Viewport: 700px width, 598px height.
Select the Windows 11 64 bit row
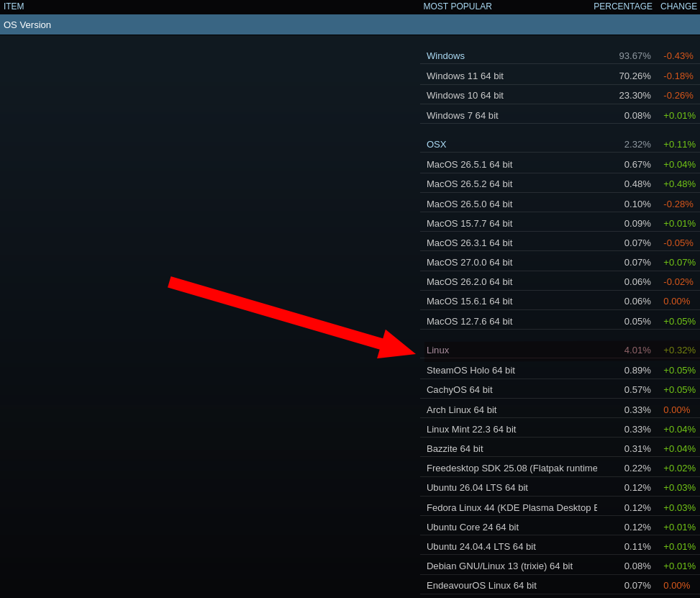[560, 76]
